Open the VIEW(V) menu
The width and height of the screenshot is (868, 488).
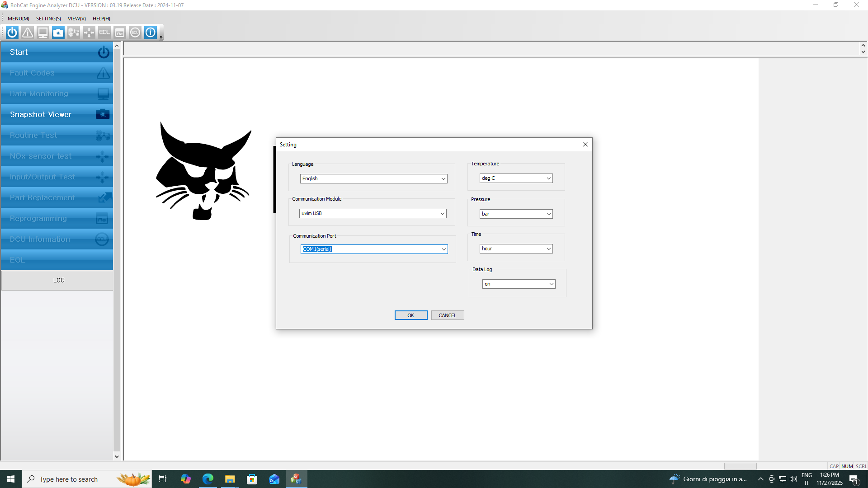(x=76, y=19)
